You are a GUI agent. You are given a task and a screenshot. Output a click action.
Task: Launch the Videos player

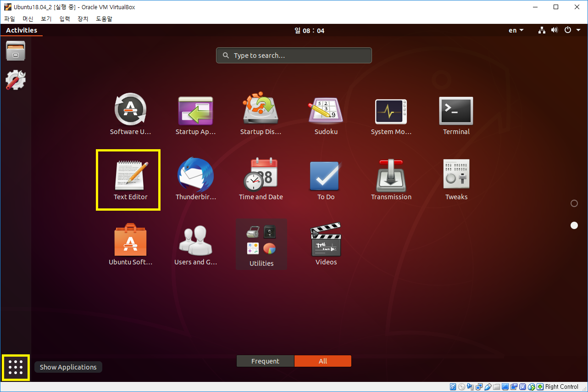pyautogui.click(x=326, y=245)
